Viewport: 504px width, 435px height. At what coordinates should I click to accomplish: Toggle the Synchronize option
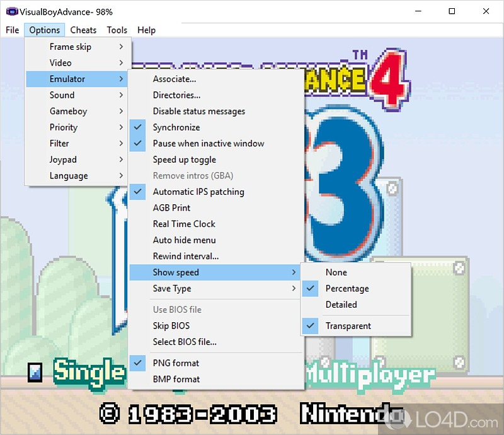pos(176,127)
